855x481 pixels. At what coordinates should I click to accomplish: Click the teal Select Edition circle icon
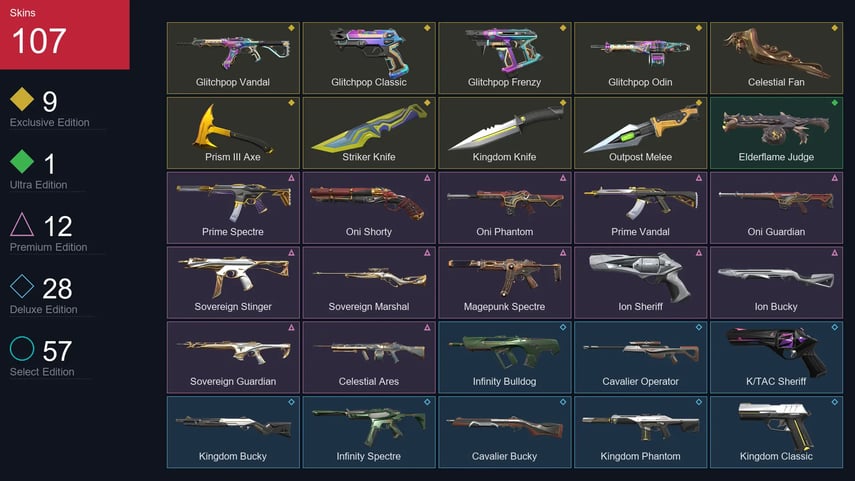pyautogui.click(x=22, y=348)
